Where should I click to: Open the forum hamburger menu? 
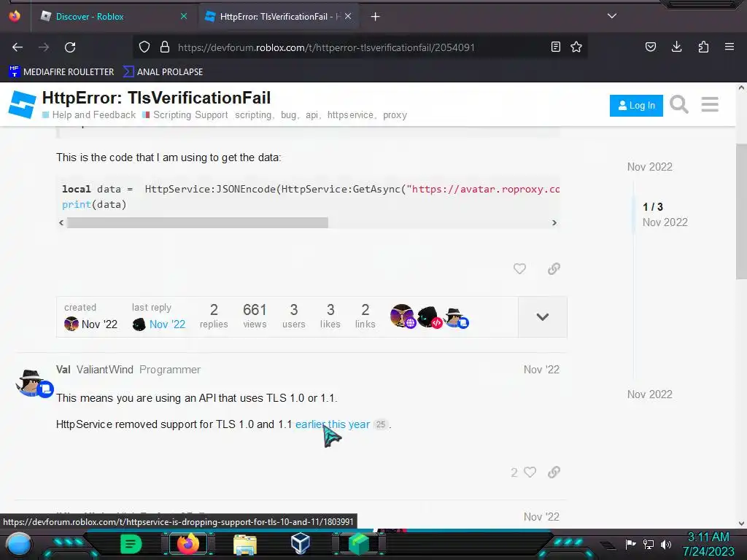[710, 104]
